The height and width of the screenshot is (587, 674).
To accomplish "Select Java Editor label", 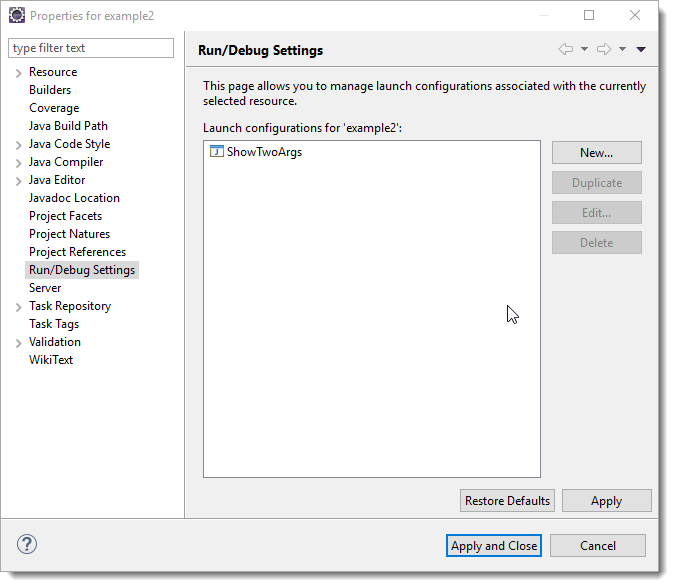I will (x=57, y=180).
